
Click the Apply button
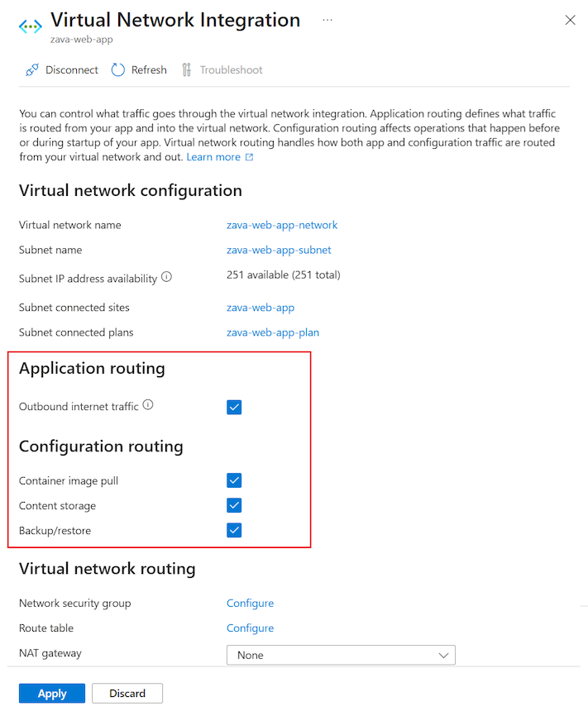[x=51, y=693]
